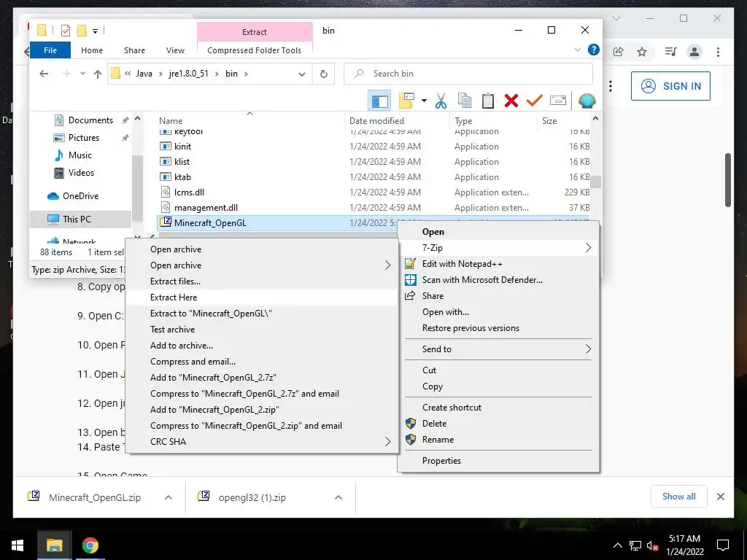Click the Refresh button next to address bar
Image resolution: width=747 pixels, height=560 pixels.
coord(323,74)
